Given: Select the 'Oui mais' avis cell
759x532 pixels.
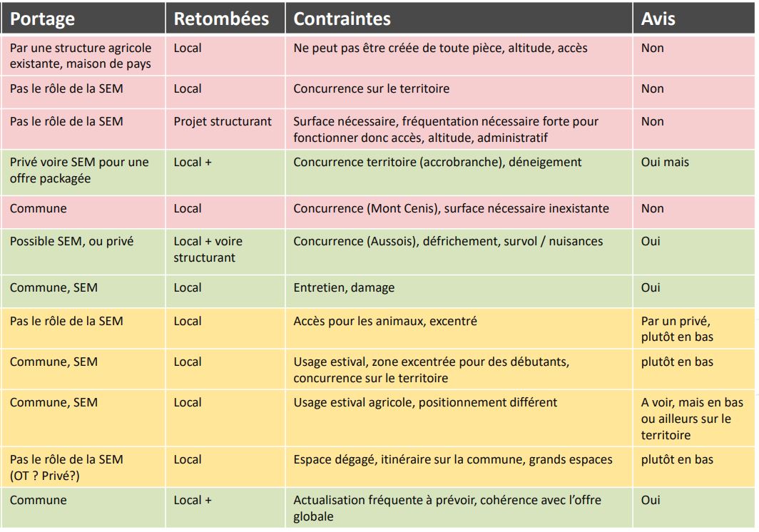Looking at the screenshot, I should click(693, 173).
